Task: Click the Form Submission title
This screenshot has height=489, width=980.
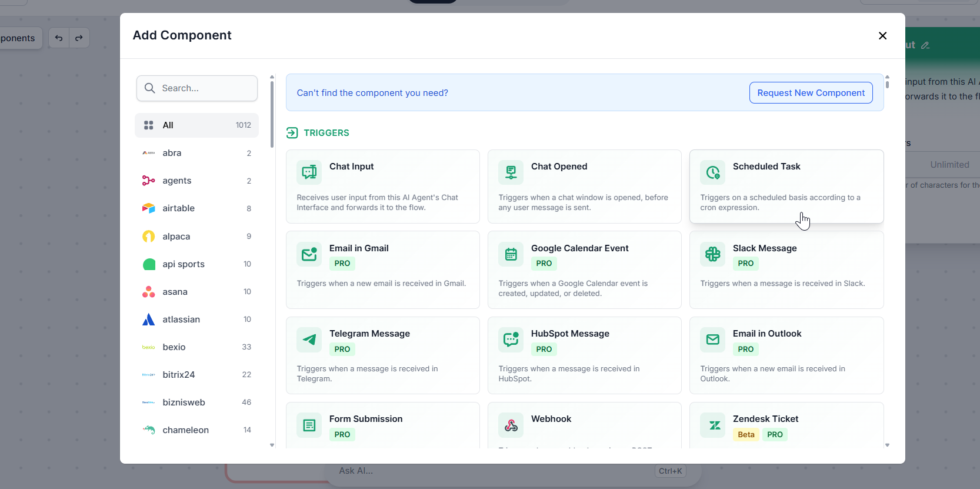Action: point(366,419)
